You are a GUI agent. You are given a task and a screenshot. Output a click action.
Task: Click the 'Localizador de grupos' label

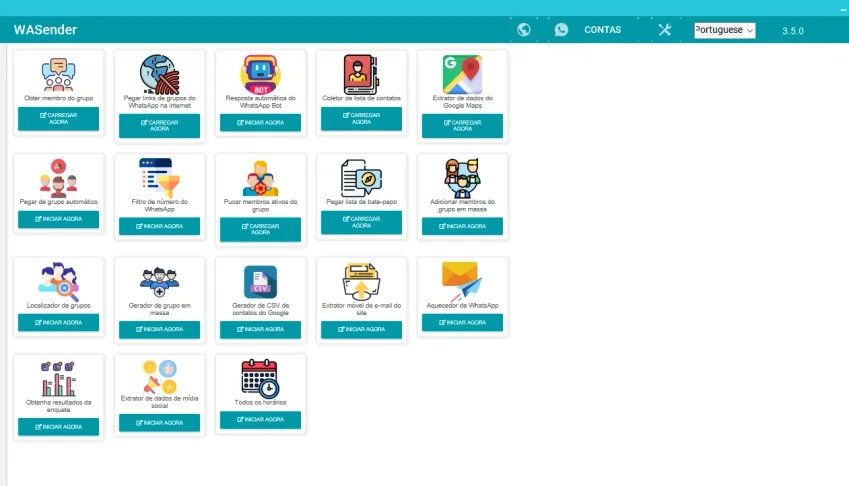58,306
